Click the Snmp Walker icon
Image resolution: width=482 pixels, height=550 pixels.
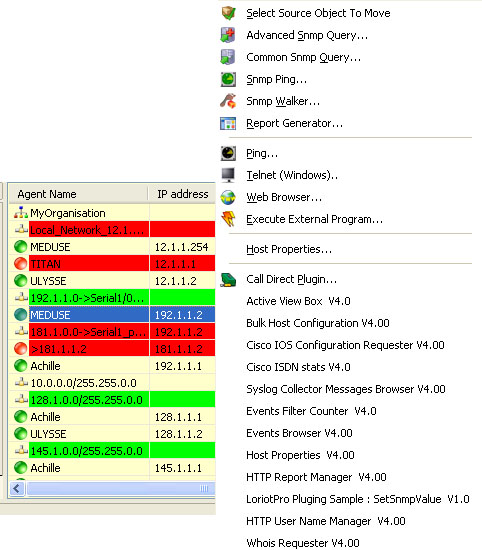coord(228,101)
